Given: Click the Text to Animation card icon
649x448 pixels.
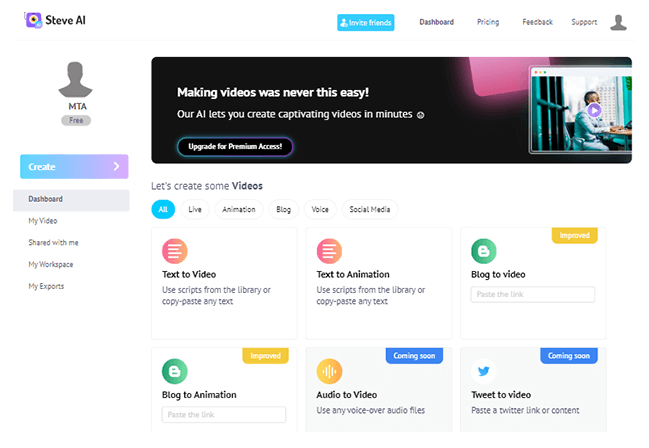Looking at the screenshot, I should click(x=329, y=251).
